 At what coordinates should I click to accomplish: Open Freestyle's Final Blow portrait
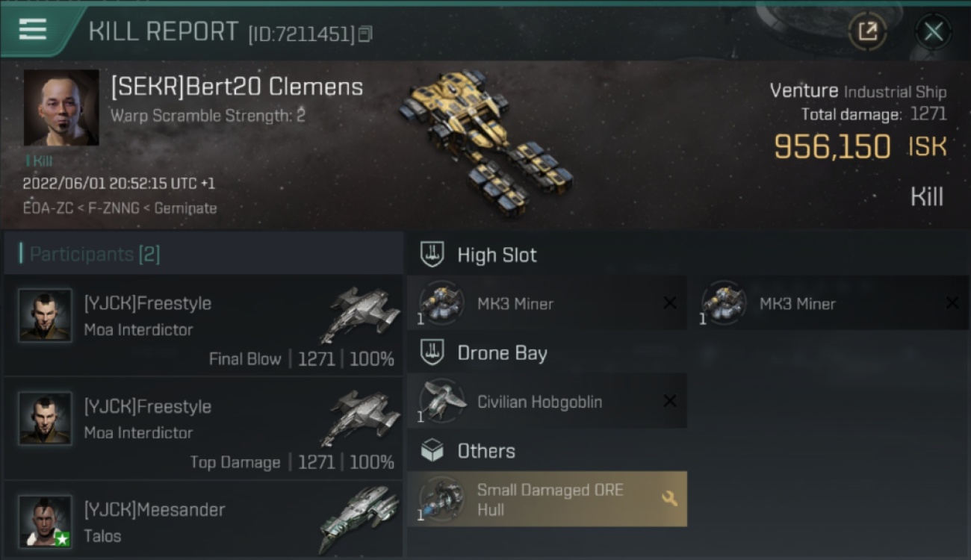click(x=46, y=315)
